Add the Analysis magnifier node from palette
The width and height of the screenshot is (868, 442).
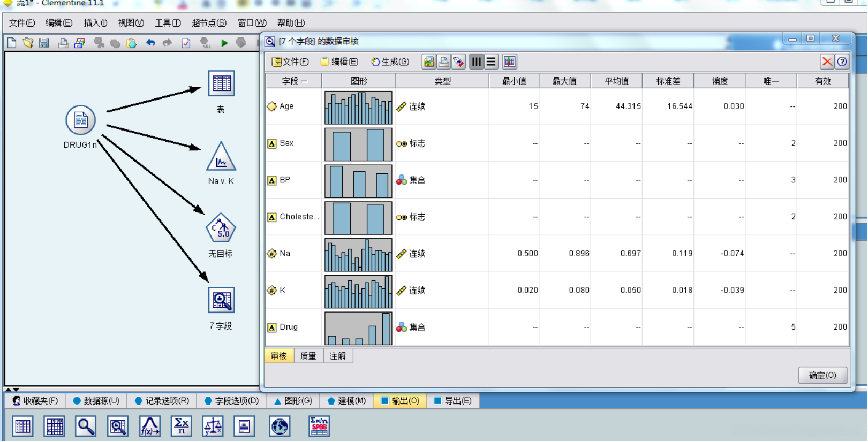86,426
